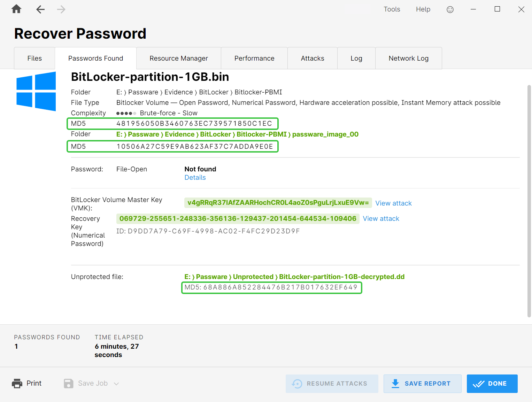Image resolution: width=532 pixels, height=402 pixels.
Task: Open the Resource Manager tab
Action: click(x=179, y=58)
